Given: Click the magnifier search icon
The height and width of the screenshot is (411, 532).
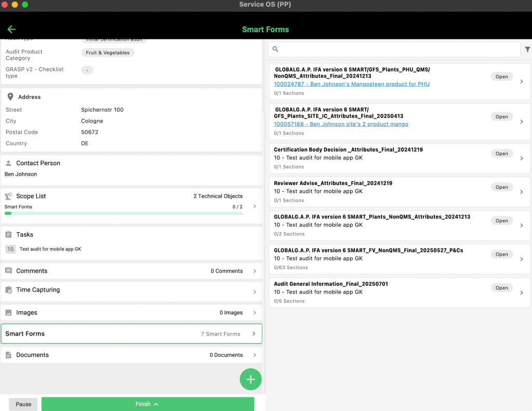Looking at the screenshot, I should [275, 49].
